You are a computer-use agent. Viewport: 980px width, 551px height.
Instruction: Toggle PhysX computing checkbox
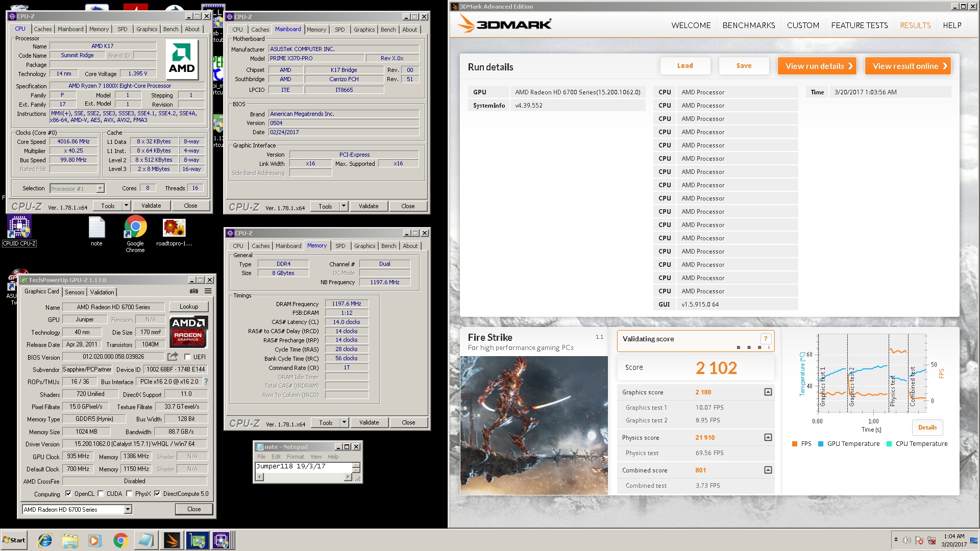pyautogui.click(x=129, y=494)
